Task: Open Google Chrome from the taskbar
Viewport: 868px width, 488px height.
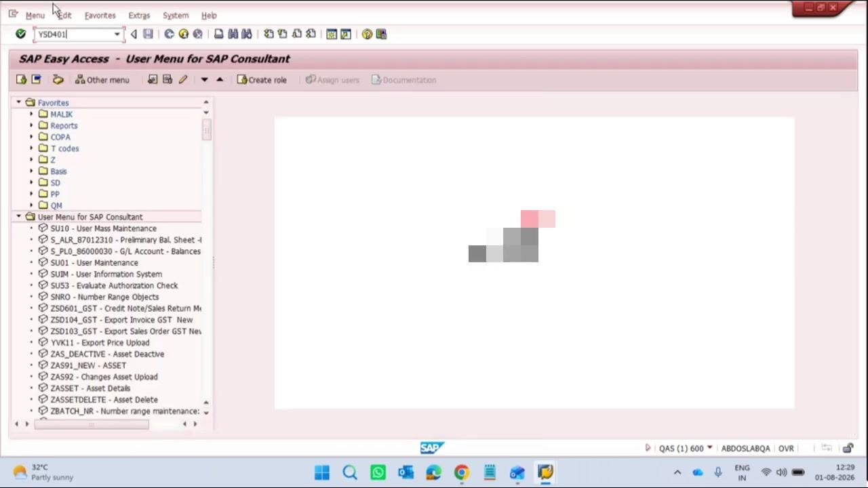Action: pos(461,472)
